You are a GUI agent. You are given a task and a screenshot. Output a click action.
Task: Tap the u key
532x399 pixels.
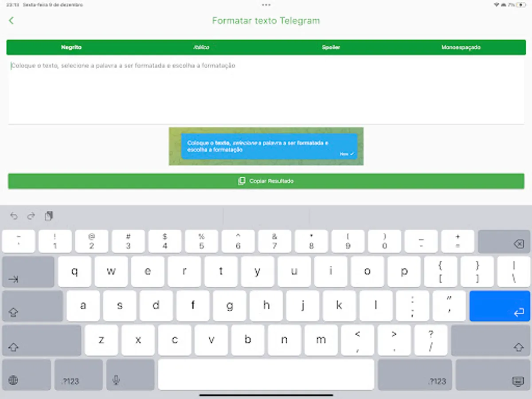[x=294, y=271]
